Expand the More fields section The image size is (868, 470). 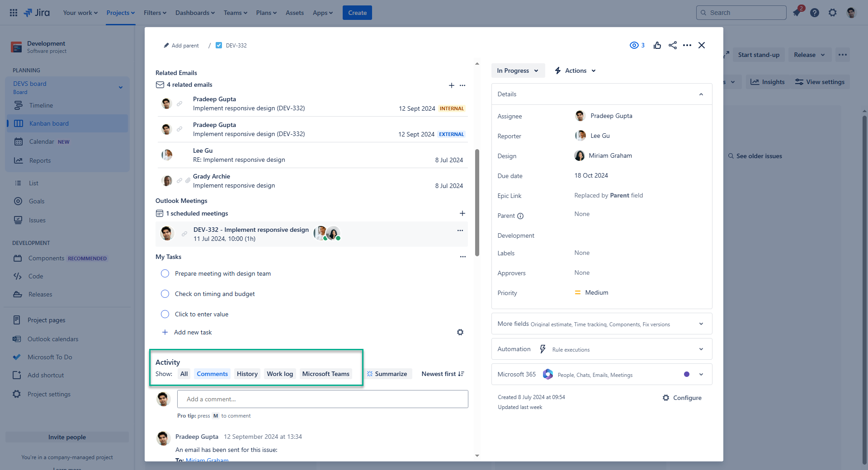click(x=701, y=324)
